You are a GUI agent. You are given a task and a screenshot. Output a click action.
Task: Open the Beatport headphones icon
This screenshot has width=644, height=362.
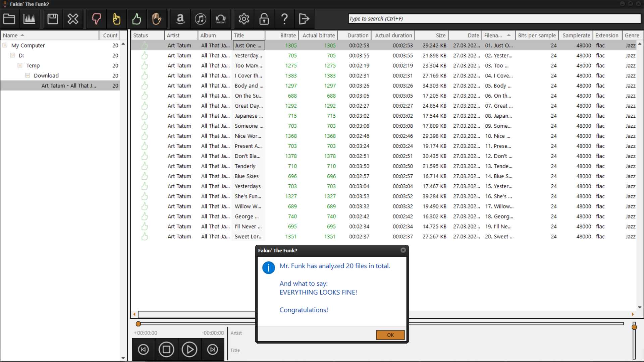pos(220,19)
